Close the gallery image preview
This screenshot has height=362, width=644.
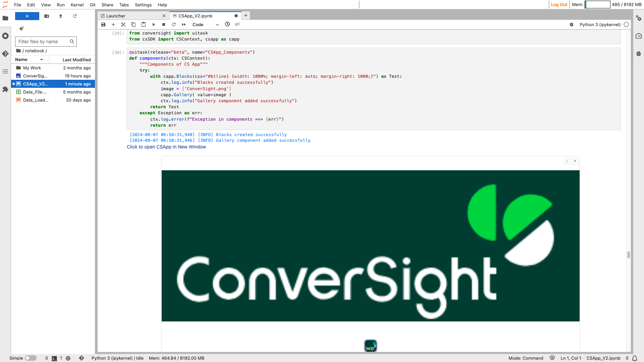[575, 161]
